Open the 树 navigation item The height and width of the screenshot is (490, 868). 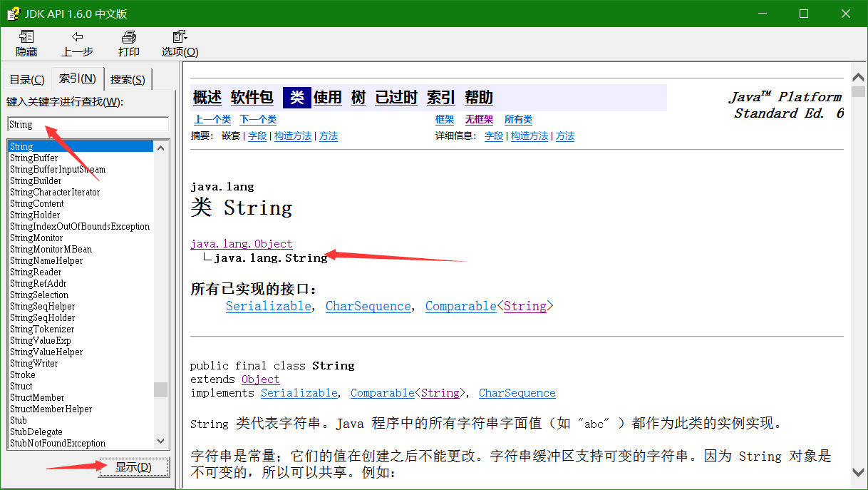click(x=358, y=97)
